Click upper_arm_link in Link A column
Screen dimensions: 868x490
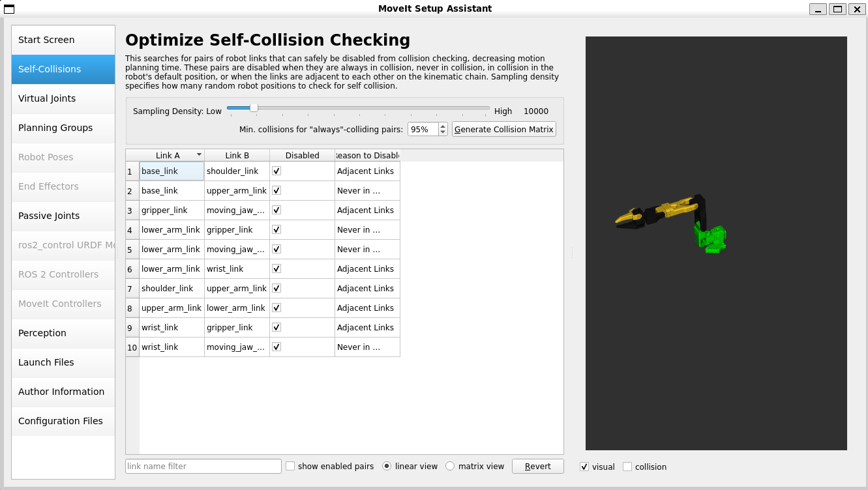172,308
